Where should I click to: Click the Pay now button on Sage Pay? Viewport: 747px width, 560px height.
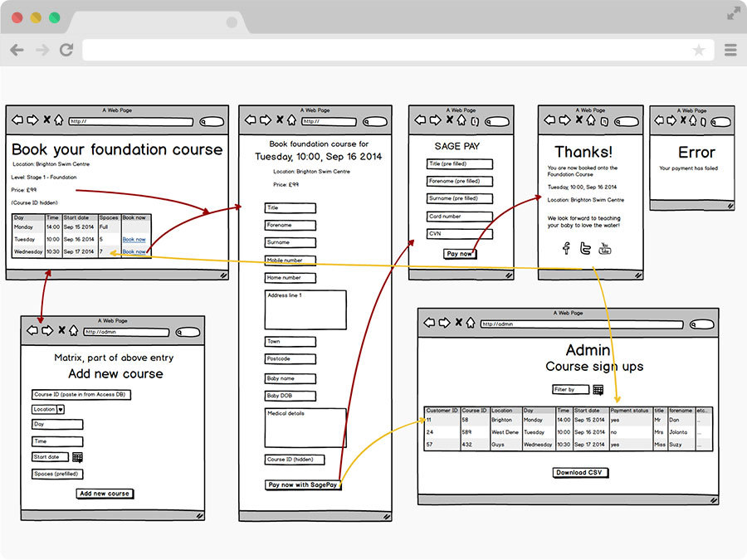(459, 254)
